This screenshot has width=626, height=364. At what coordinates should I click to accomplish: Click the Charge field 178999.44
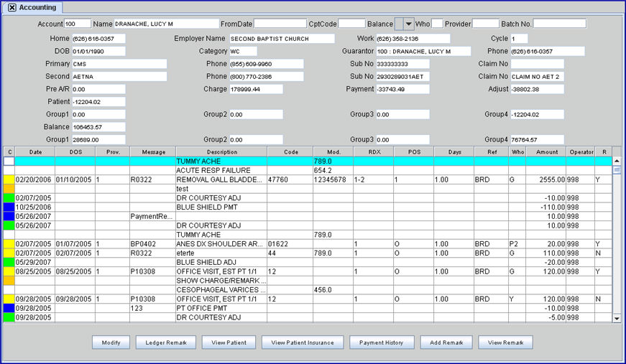point(256,89)
